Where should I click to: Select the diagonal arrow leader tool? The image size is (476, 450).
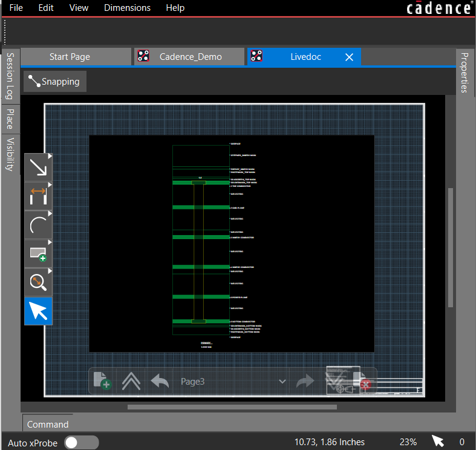coord(38,167)
